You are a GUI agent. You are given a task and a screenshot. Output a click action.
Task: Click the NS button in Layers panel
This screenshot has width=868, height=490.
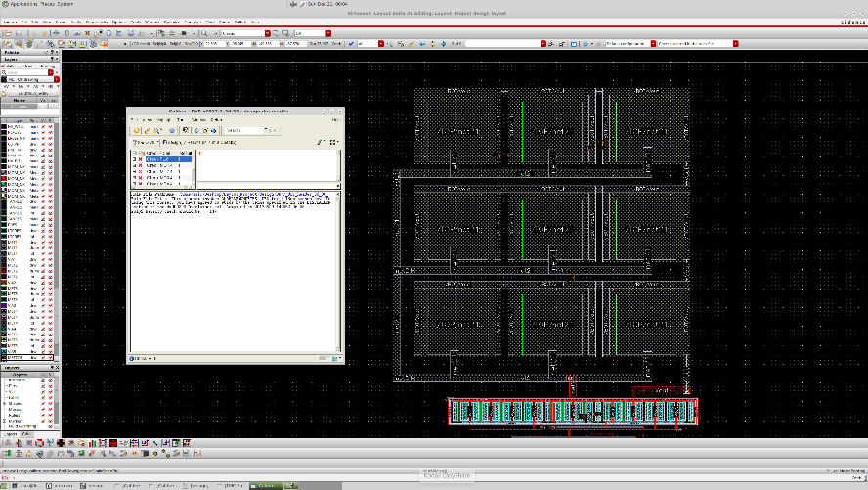[51, 87]
